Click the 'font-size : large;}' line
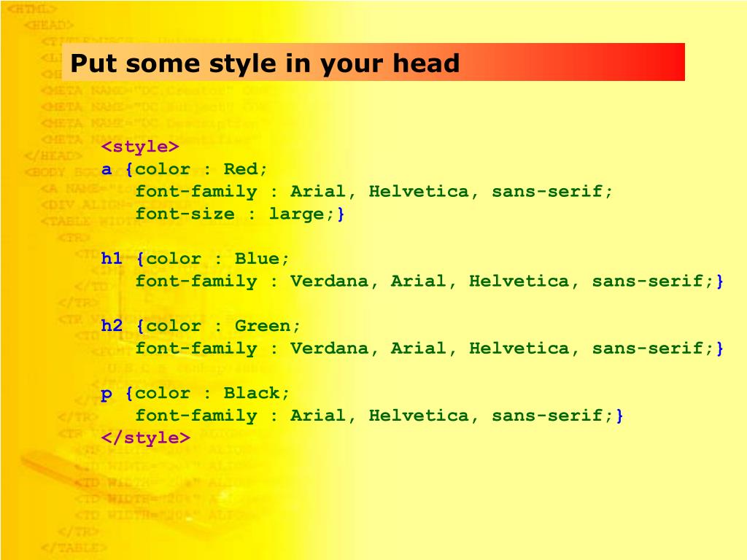The width and height of the screenshot is (747, 560). pyautogui.click(x=239, y=214)
